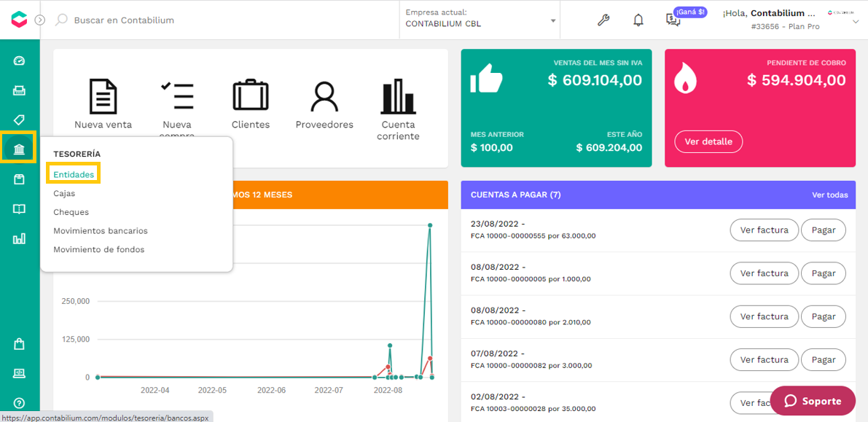
Task: Open the book accounting sidebar icon
Action: click(20, 208)
